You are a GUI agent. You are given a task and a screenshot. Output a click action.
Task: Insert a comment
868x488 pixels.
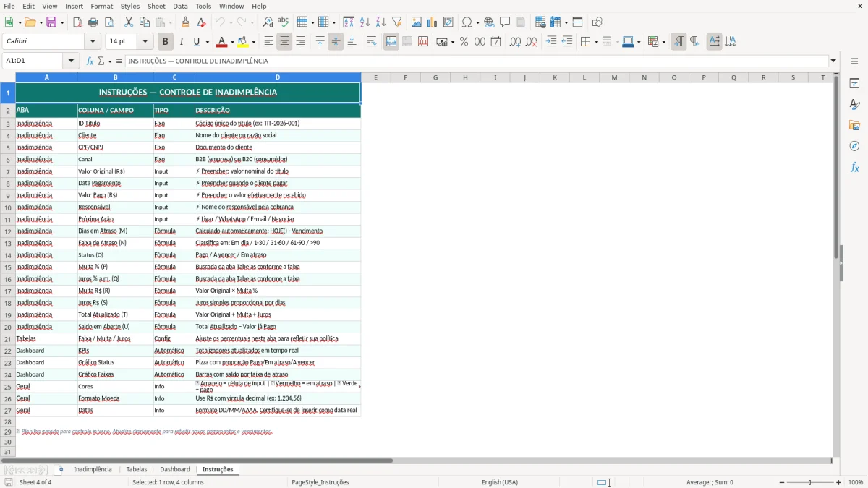[505, 22]
